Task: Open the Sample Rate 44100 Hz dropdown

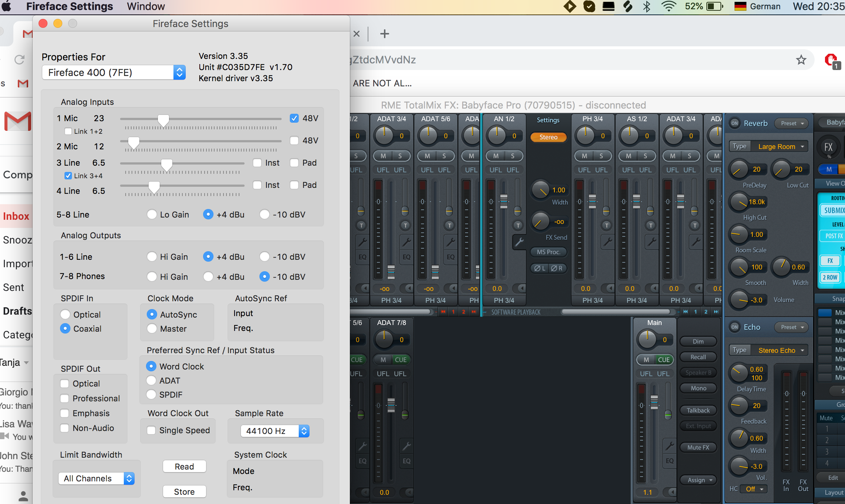Action: tap(275, 431)
